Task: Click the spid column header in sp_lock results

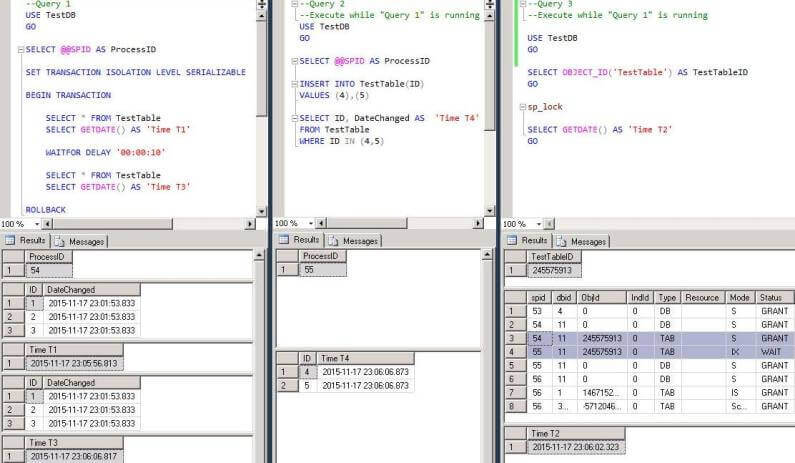Action: 539,298
